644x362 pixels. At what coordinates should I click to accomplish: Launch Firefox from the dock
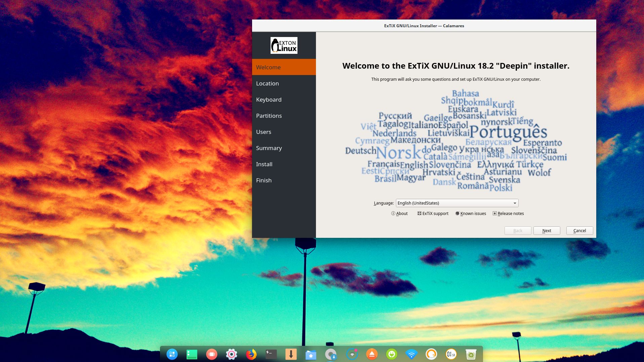coord(251,354)
